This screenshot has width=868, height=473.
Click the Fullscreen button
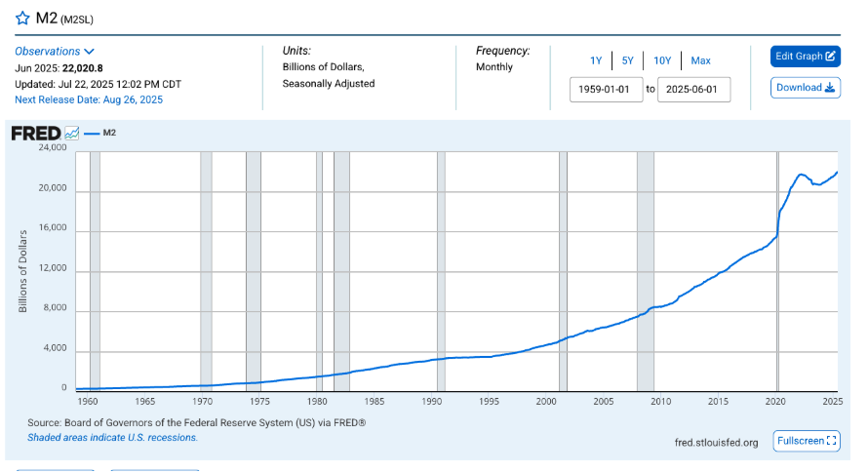807,441
